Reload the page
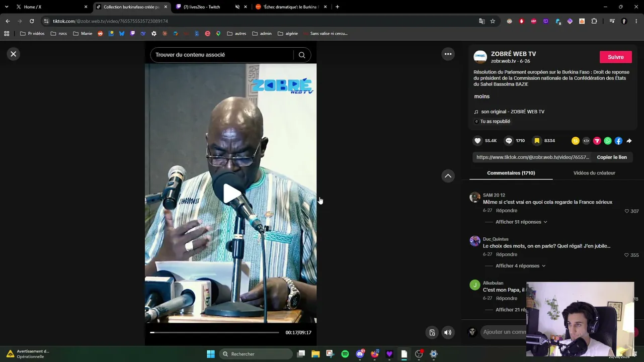The width and height of the screenshot is (644, 362). coord(32,21)
